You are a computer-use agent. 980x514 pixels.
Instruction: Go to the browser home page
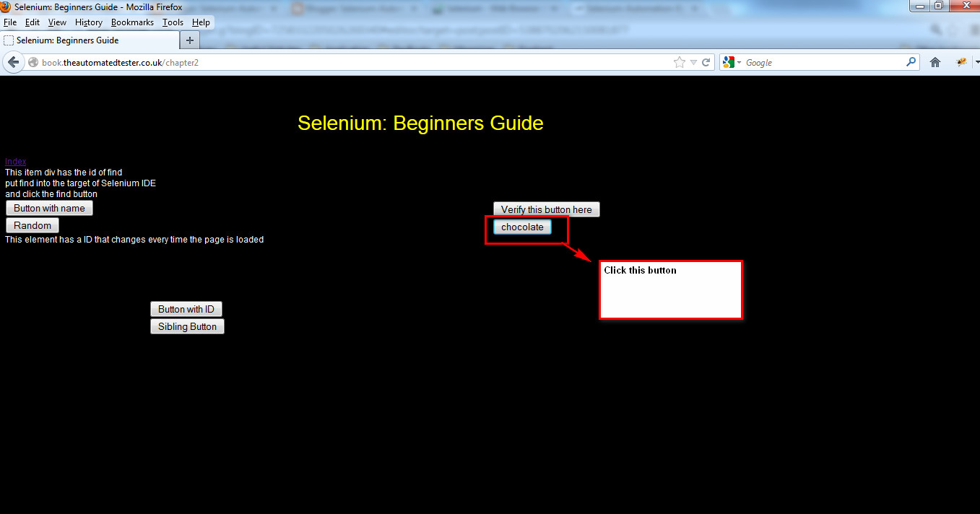[935, 62]
